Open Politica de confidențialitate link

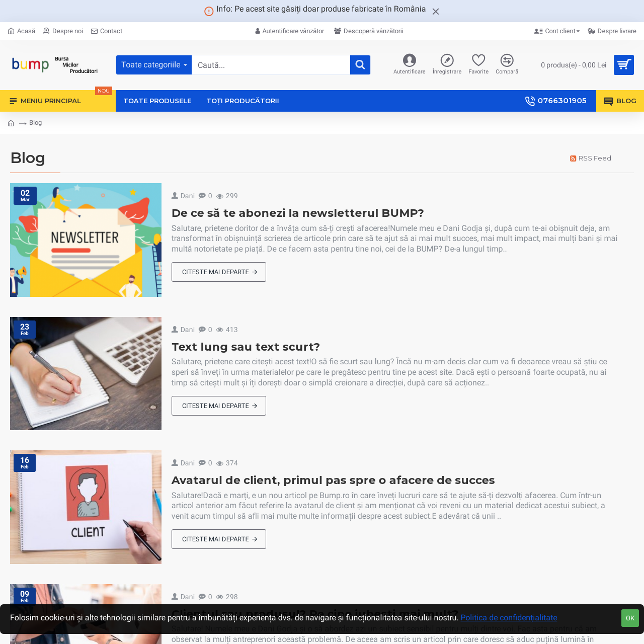point(509,618)
